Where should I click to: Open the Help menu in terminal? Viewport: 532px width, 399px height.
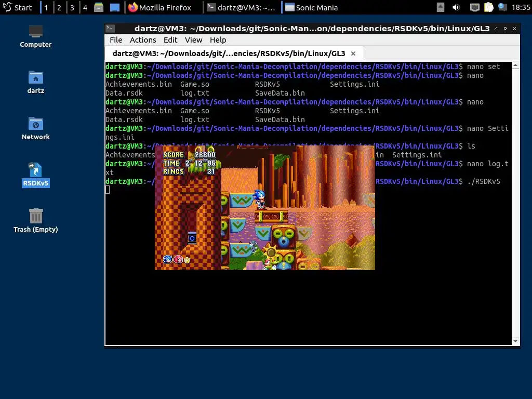coord(218,40)
